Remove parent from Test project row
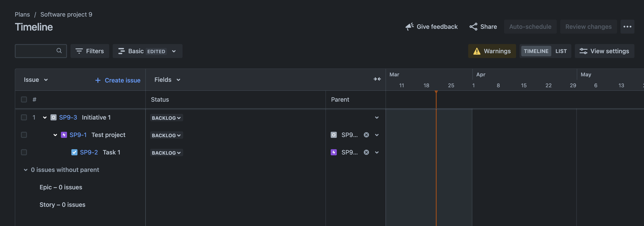This screenshot has height=226, width=644. tap(366, 135)
